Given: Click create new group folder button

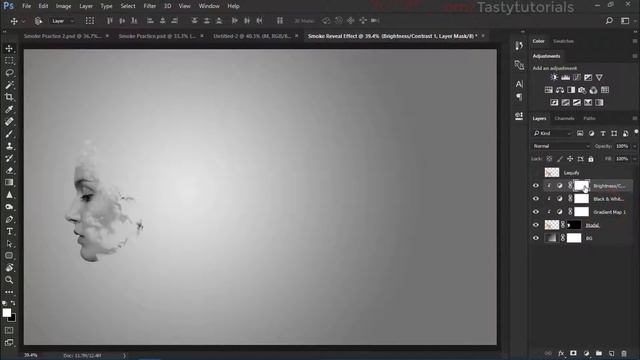Looking at the screenshot, I should tap(599, 353).
